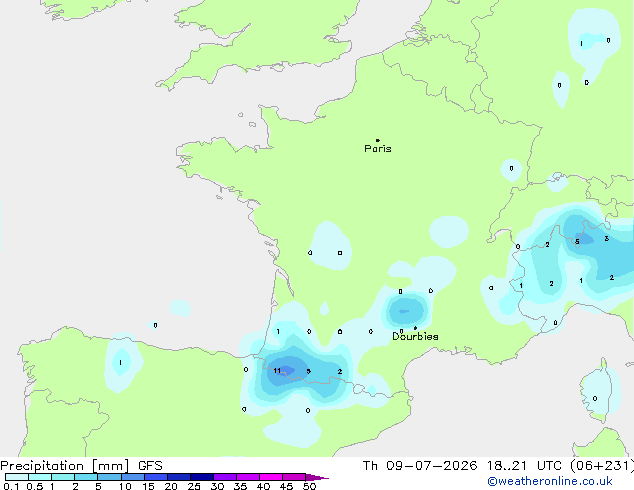Select the 1–2 mm legend color swatch
Image resolution: width=634 pixels, height=490 pixels.
pos(63,477)
